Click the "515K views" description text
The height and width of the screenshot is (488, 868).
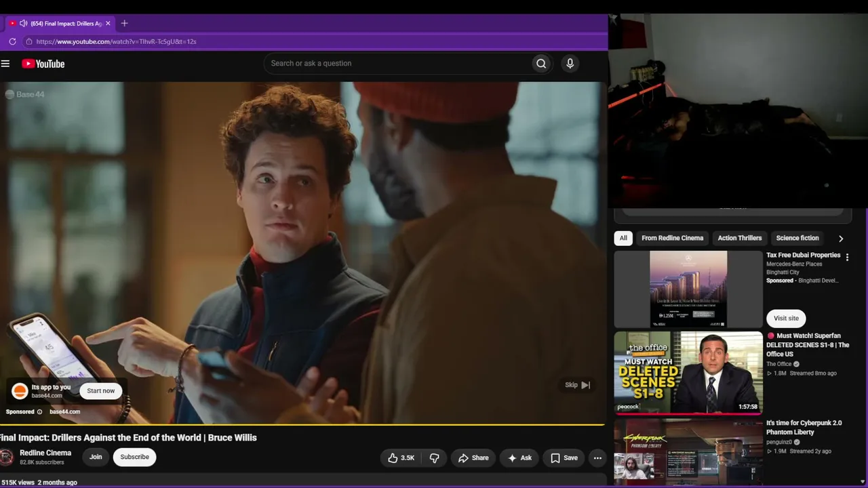[18, 483]
